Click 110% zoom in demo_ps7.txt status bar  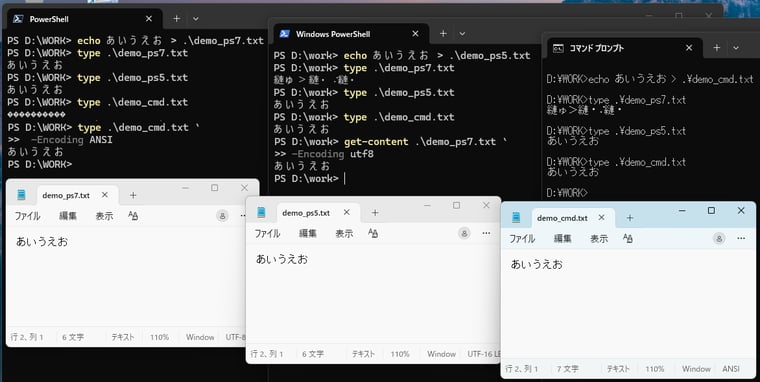(159, 337)
